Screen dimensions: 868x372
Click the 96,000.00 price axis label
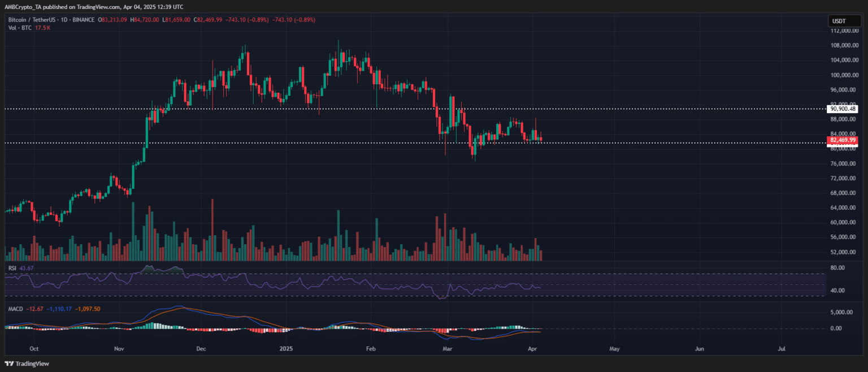(844, 89)
